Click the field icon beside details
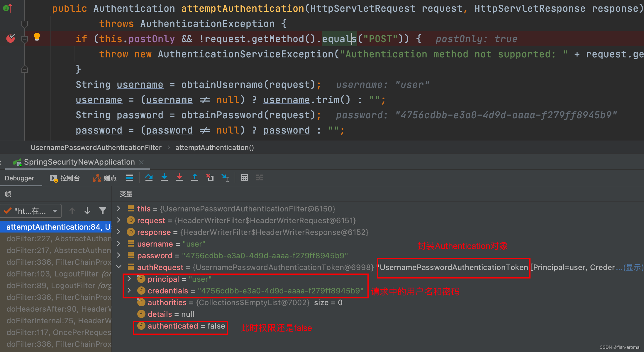Viewport: 644px width, 352px height. click(x=141, y=314)
